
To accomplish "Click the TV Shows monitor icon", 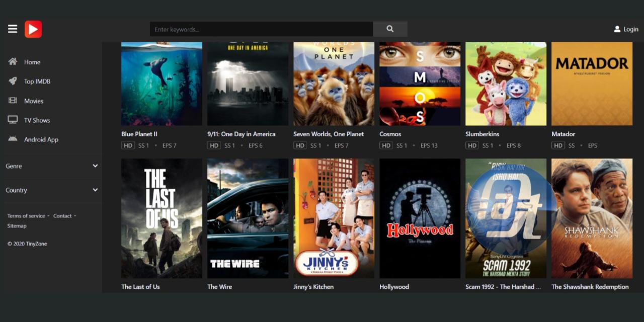I will (13, 120).
